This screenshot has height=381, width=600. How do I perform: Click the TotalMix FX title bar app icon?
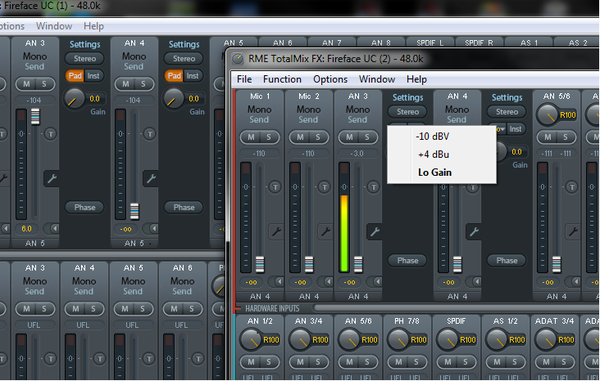point(238,59)
